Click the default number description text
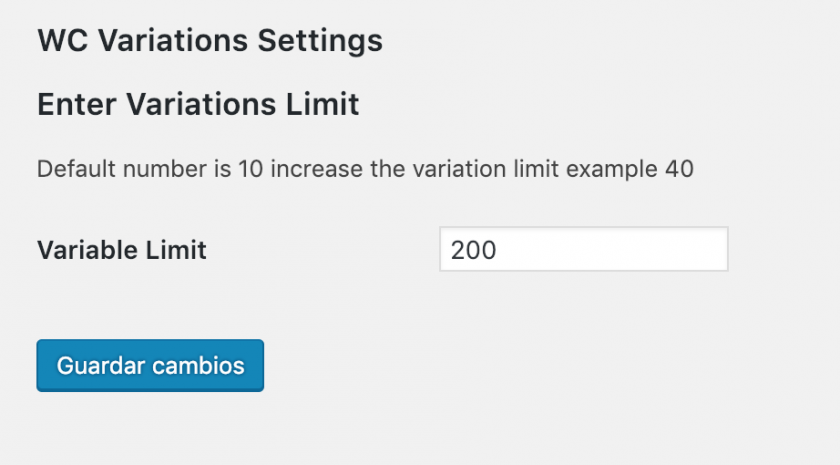This screenshot has height=465, width=840. tap(365, 169)
